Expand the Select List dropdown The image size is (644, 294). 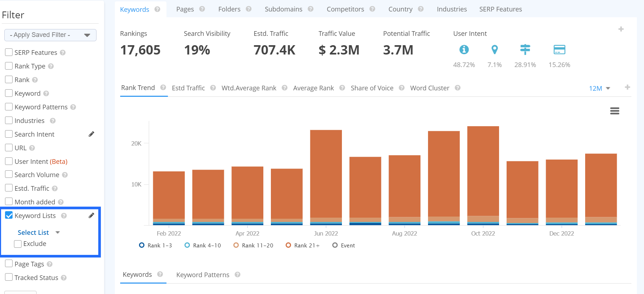point(38,233)
